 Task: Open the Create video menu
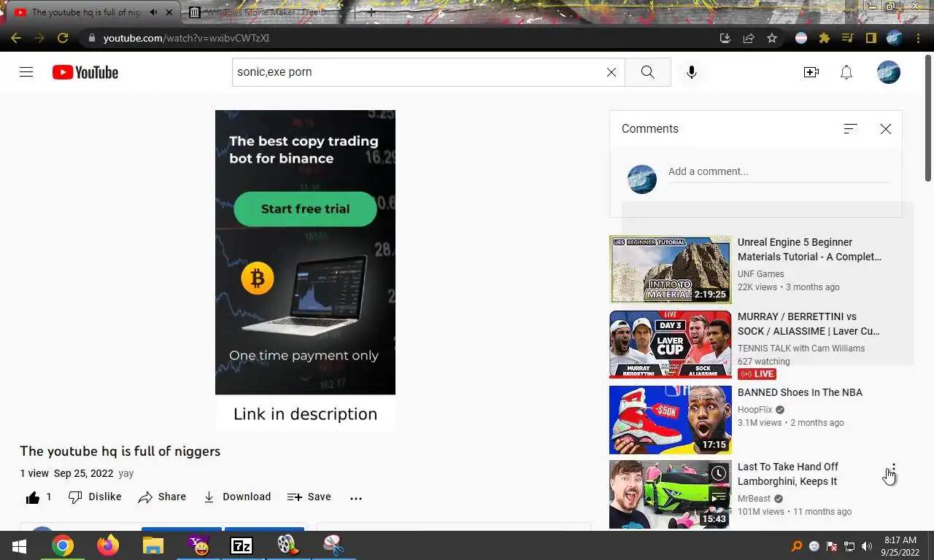[811, 72]
